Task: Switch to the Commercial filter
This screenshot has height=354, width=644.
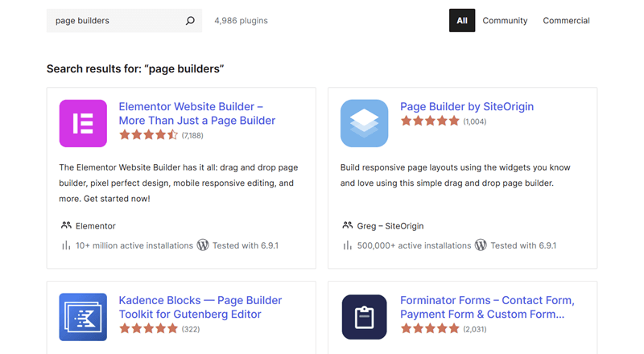Action: coord(566,21)
